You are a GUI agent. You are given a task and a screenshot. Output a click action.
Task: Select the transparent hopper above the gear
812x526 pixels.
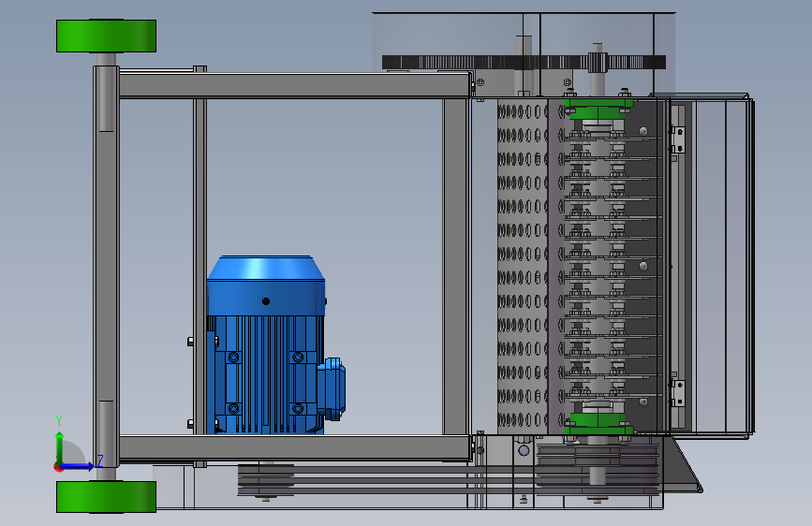tap(524, 54)
